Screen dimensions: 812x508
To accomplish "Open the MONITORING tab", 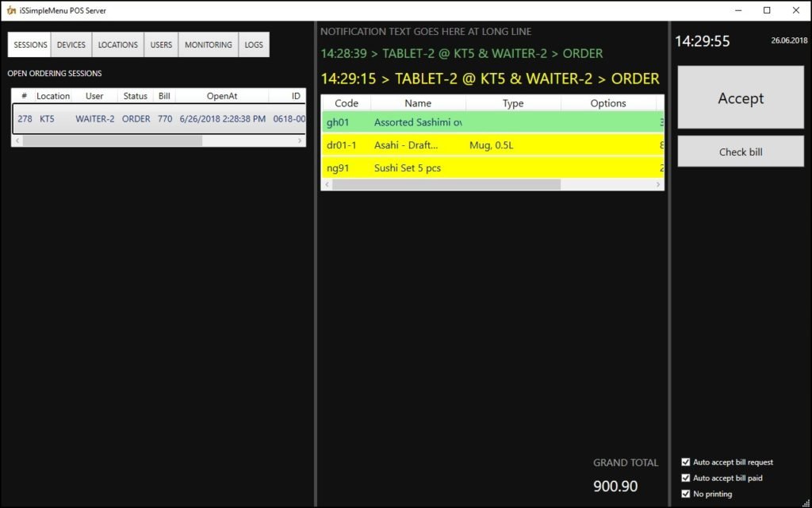I will click(209, 45).
